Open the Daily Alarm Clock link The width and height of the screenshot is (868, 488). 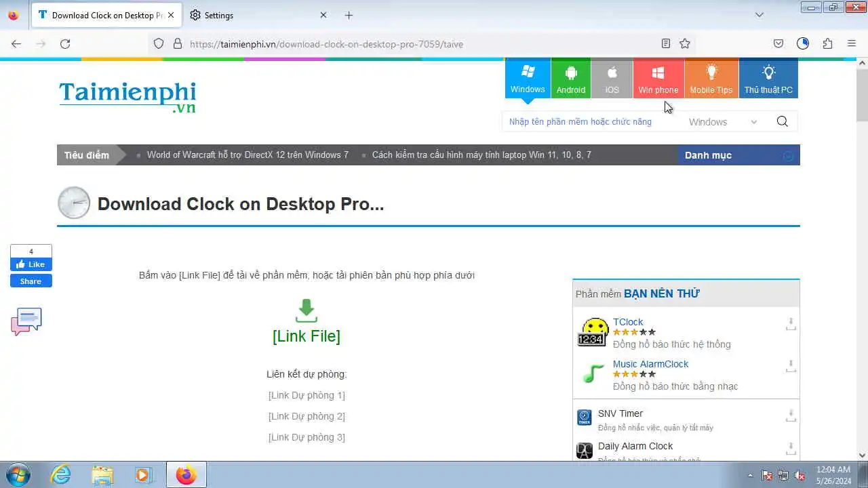pos(635,446)
